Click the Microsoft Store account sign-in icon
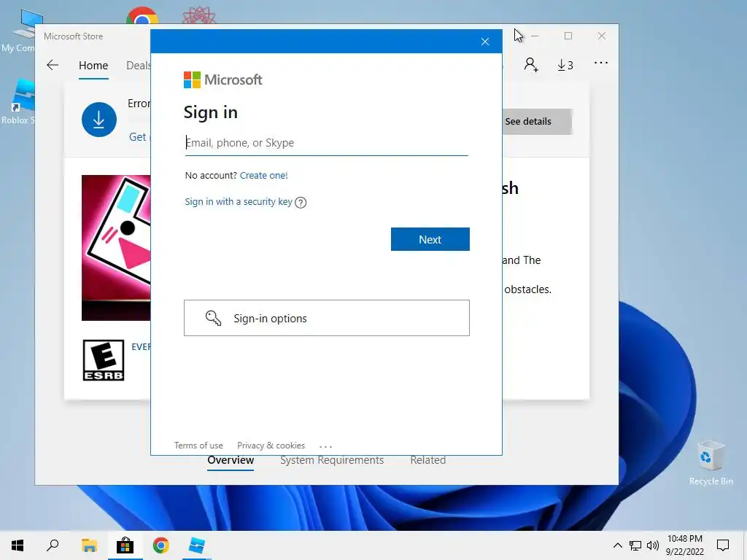This screenshot has width=747, height=560. click(x=531, y=65)
